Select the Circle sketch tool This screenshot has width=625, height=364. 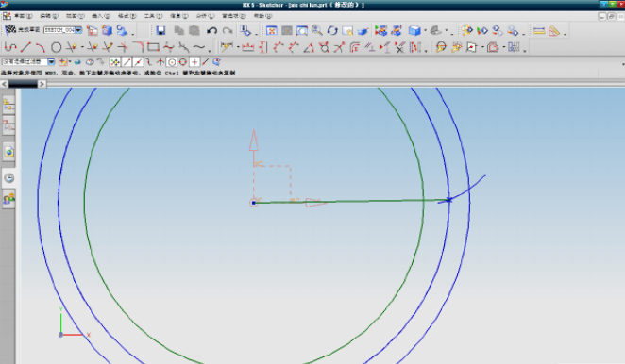coord(57,48)
